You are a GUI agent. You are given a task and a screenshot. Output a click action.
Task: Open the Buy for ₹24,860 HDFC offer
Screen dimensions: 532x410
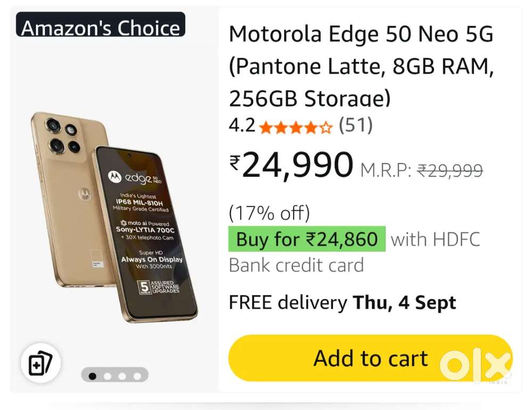tap(305, 239)
